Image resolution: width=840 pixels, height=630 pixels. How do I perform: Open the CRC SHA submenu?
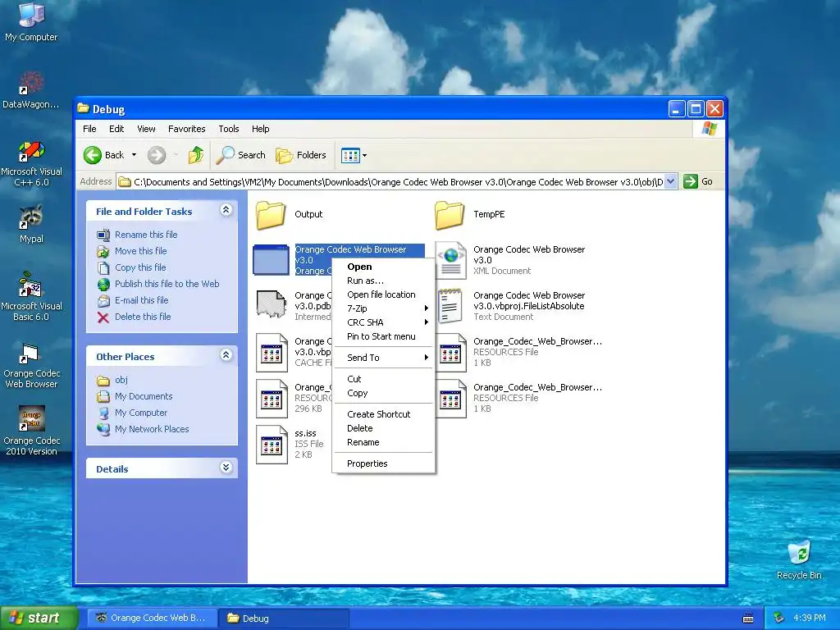tap(384, 322)
